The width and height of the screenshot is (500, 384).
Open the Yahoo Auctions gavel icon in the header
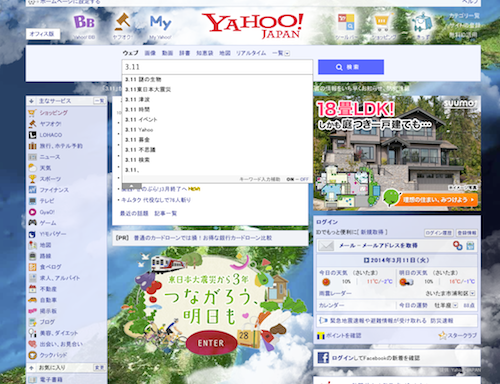pos(122,22)
